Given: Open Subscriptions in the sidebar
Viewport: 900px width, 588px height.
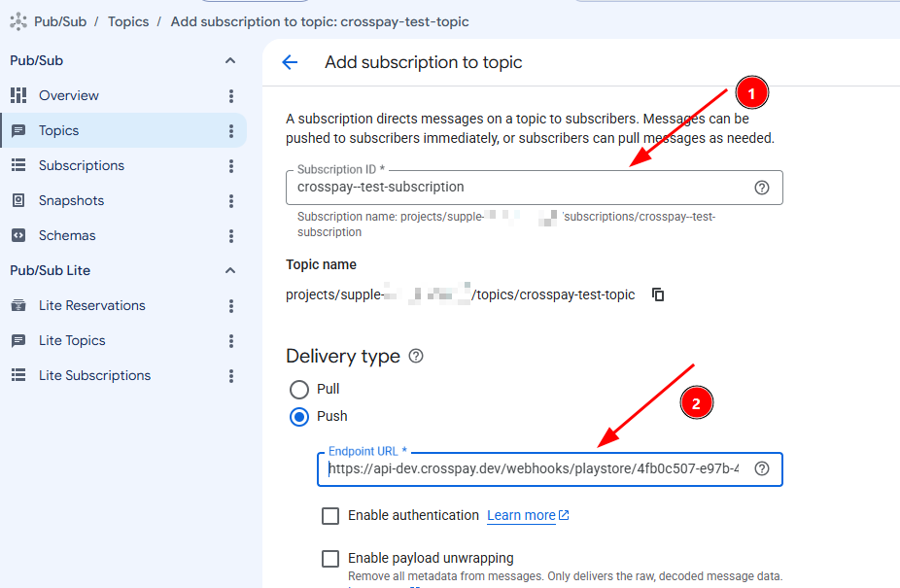Looking at the screenshot, I should pyautogui.click(x=82, y=165).
